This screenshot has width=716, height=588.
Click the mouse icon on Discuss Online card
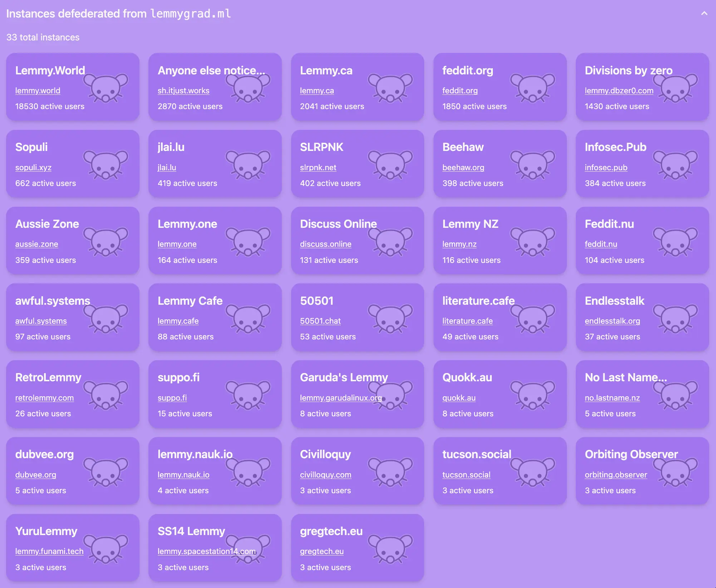click(391, 241)
